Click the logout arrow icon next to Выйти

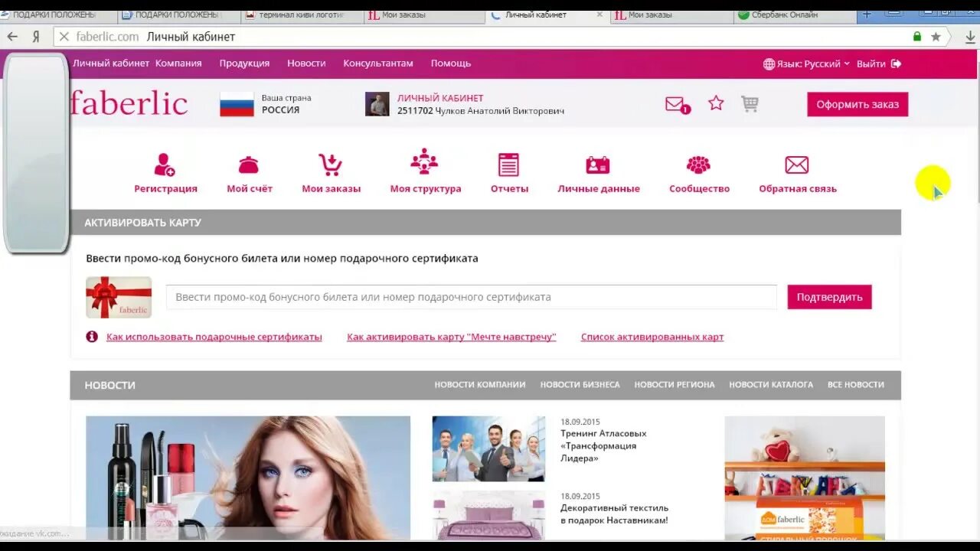point(897,64)
